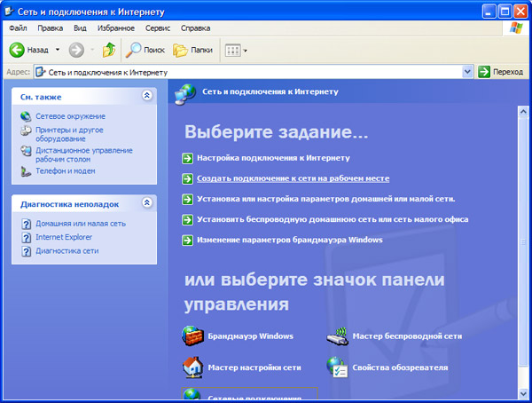The width and height of the screenshot is (532, 403).
Task: Click green arrow next to Изменение параметров брандмауэра
Action: (x=187, y=241)
